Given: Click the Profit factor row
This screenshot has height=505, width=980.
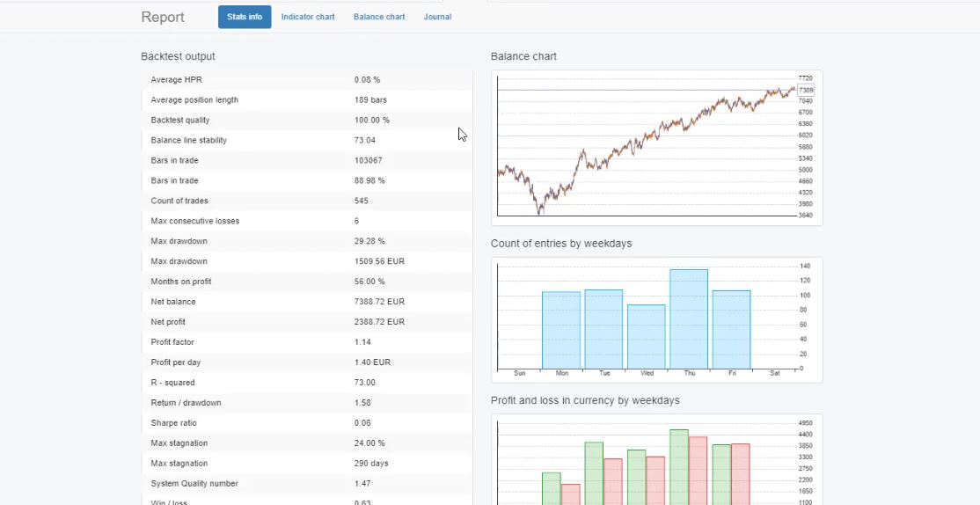Looking at the screenshot, I should click(x=306, y=342).
